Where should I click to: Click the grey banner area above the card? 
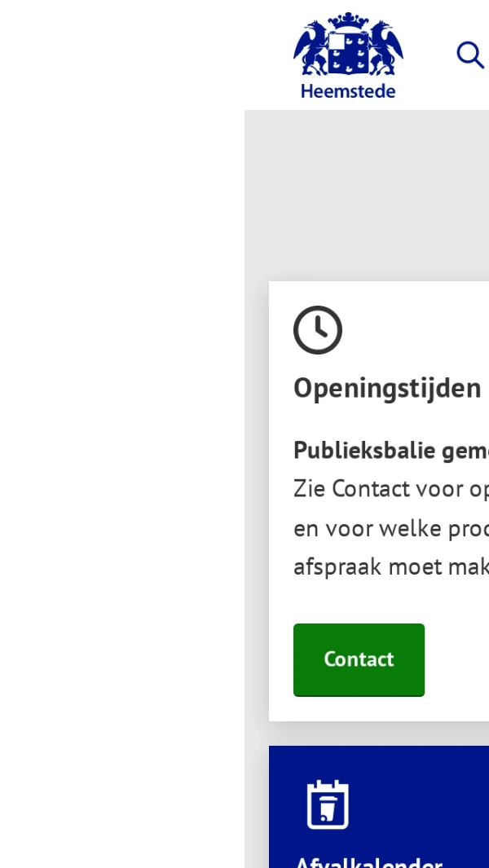(367, 196)
